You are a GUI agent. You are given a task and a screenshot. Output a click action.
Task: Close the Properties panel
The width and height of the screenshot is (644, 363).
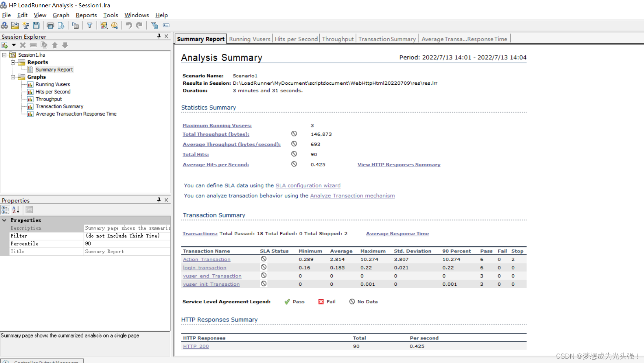click(166, 200)
